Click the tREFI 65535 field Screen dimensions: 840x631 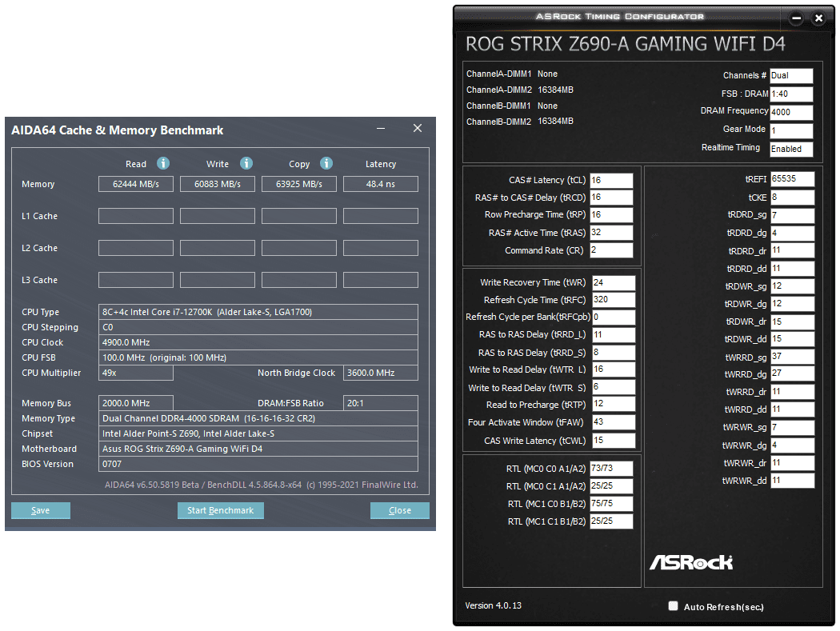(793, 179)
